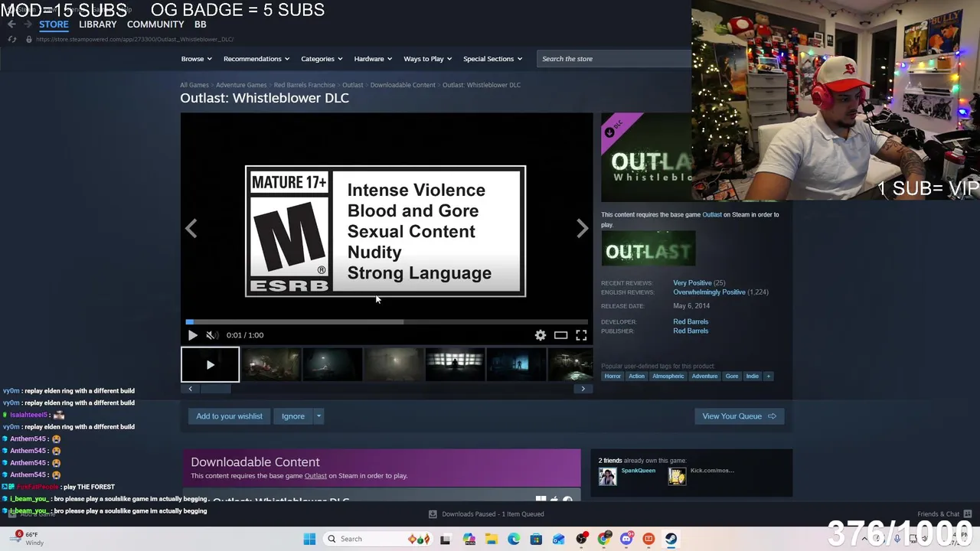Open Red Barrels developer link
Screen dimensions: 980x551
pyautogui.click(x=691, y=321)
